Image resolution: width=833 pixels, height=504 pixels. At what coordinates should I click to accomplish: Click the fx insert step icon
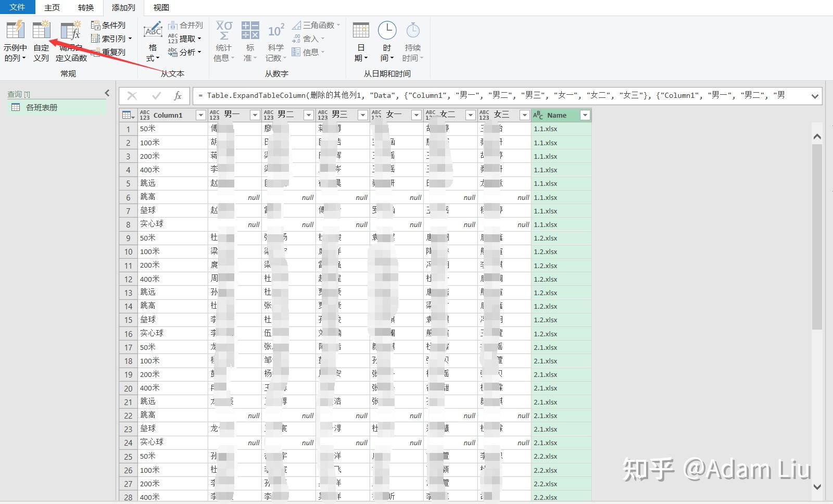click(x=178, y=96)
